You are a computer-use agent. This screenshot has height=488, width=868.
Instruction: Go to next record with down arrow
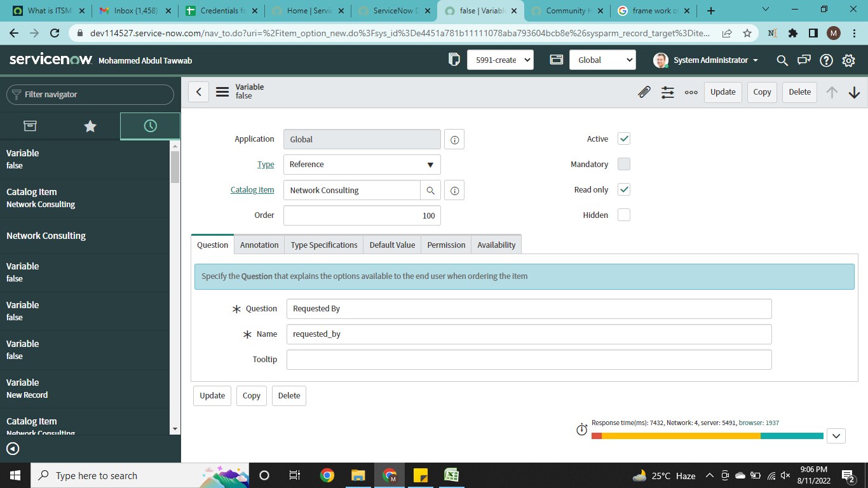click(854, 92)
